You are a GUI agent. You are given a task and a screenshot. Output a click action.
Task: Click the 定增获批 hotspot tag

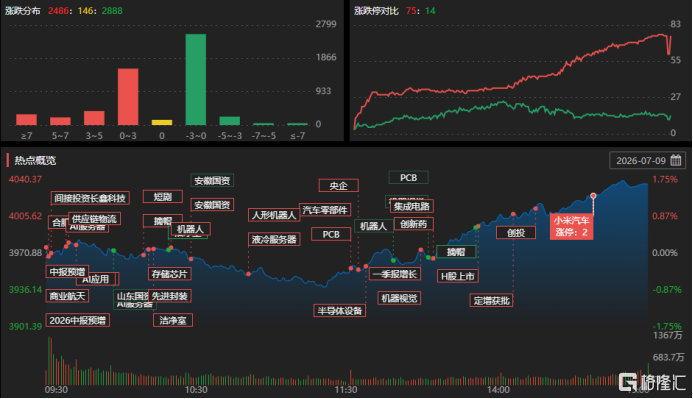[491, 300]
